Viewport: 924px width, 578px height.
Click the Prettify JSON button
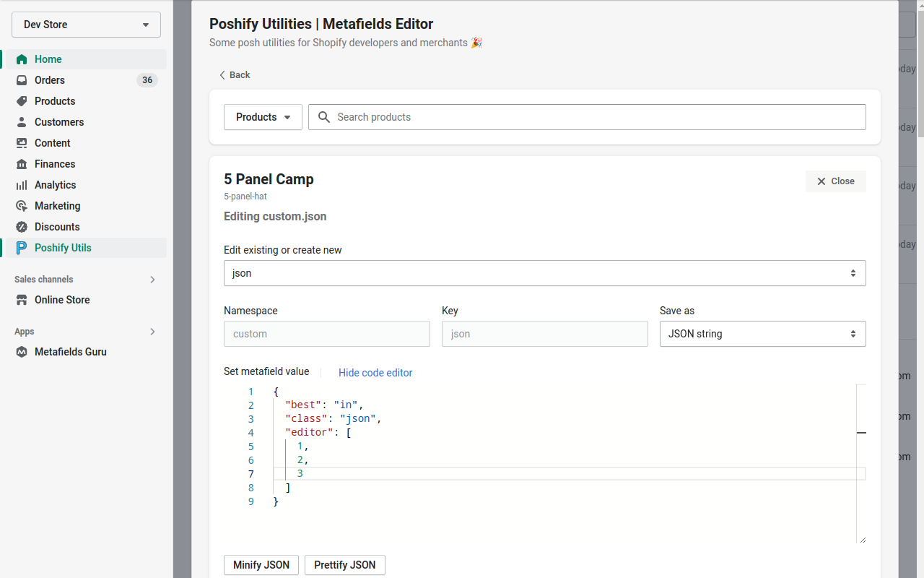[344, 564]
